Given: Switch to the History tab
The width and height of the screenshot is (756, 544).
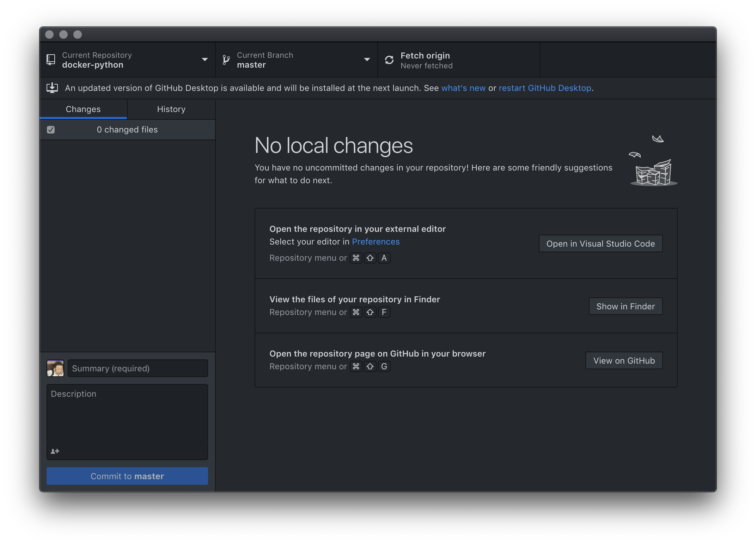Looking at the screenshot, I should tap(171, 109).
